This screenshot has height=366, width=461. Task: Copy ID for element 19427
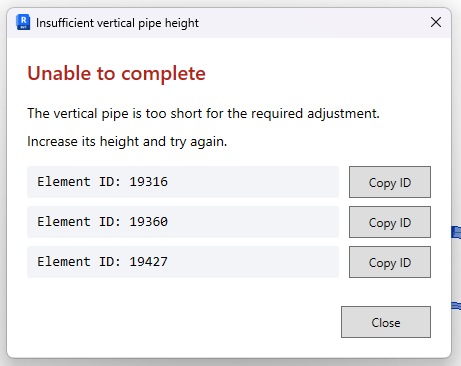pyautogui.click(x=390, y=262)
